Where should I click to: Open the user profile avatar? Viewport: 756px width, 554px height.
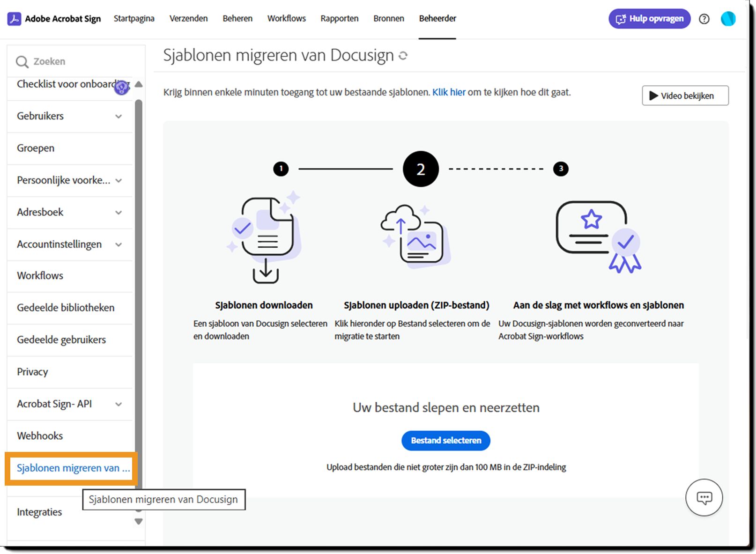[x=728, y=19]
